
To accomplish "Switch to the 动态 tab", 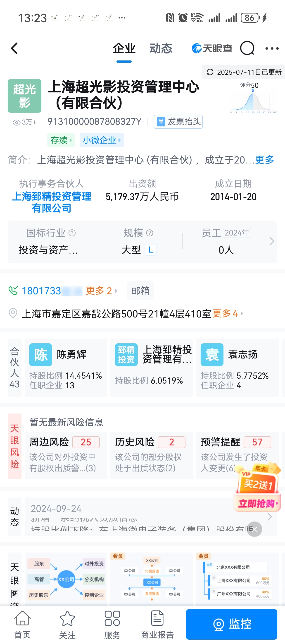I will pyautogui.click(x=161, y=48).
